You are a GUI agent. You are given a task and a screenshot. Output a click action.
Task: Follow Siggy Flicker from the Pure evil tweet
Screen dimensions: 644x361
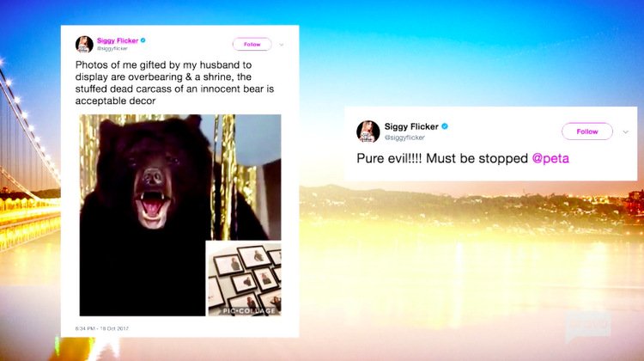point(587,132)
